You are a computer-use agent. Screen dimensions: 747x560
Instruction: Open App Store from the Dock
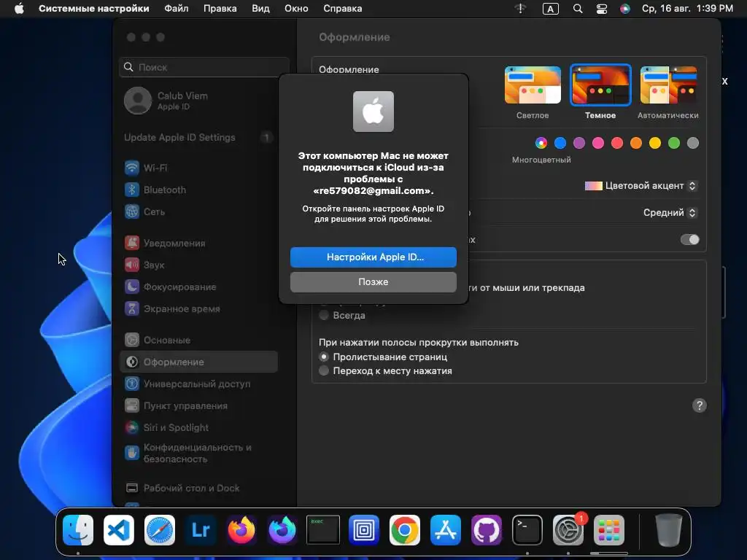coord(446,529)
